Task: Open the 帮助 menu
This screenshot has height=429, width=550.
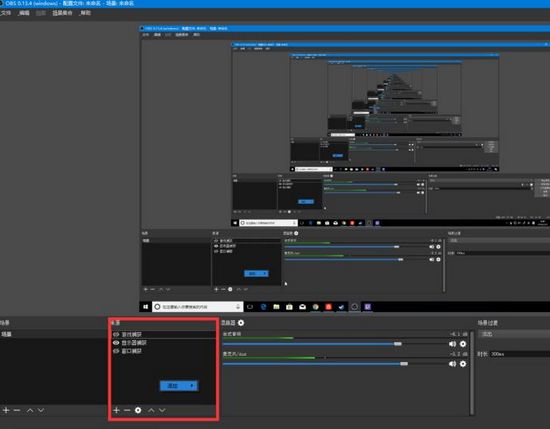Action: click(85, 13)
